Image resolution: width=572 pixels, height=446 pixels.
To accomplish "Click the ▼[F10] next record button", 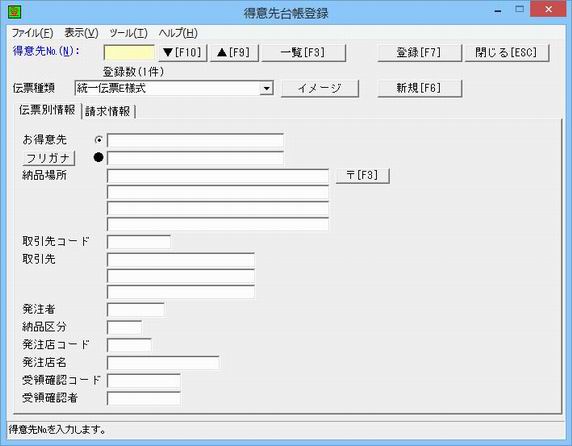I will tap(182, 53).
